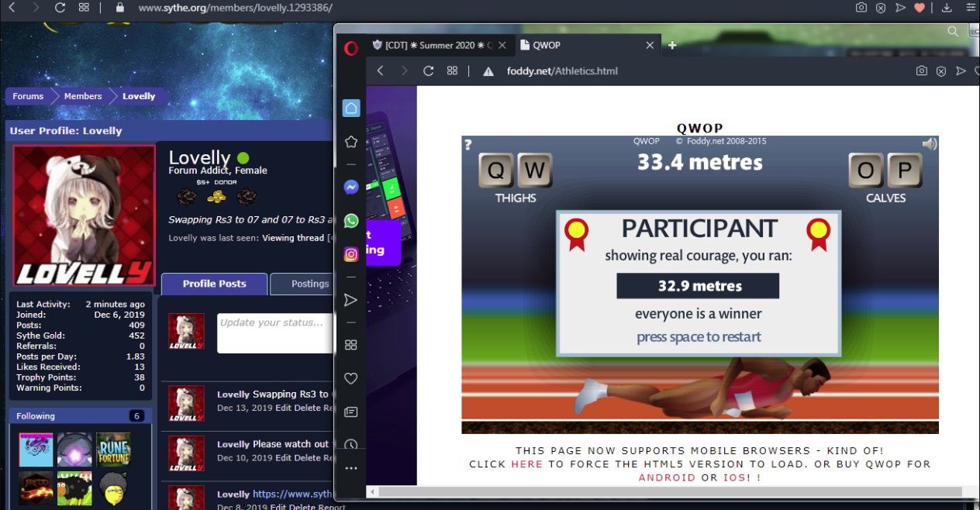
Task: Close the QWOP browser tab
Action: click(650, 45)
